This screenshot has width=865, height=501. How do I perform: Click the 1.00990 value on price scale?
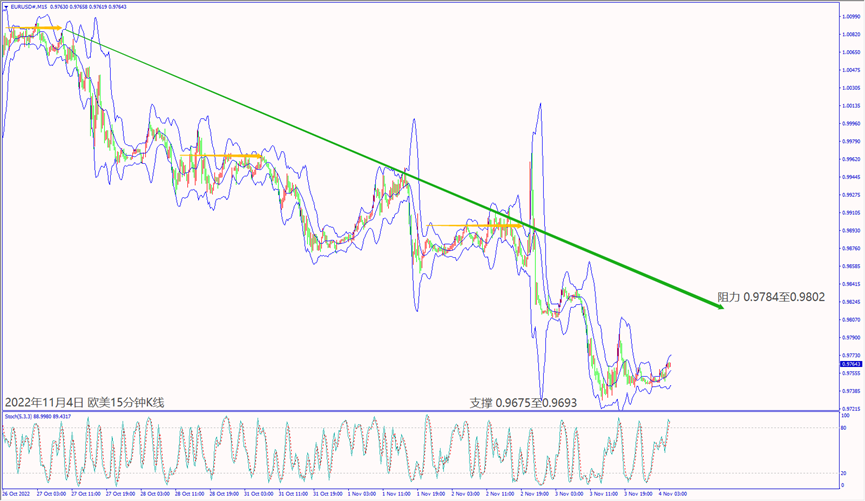click(x=848, y=16)
